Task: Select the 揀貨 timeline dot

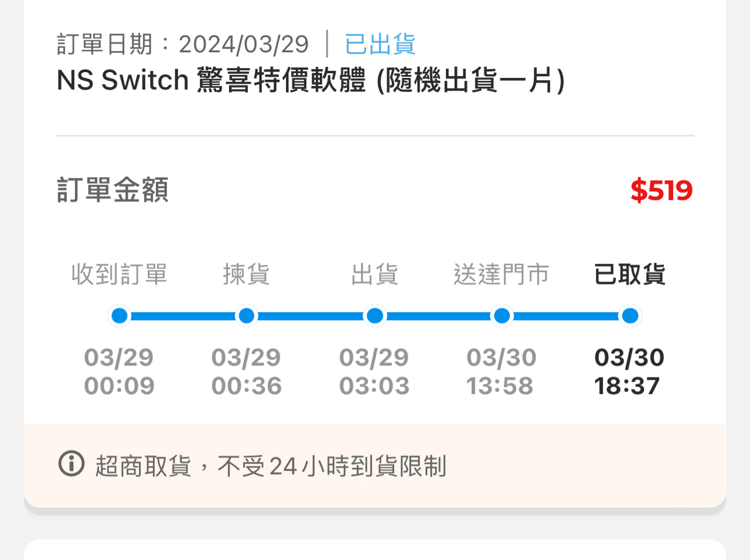Action: 247,316
